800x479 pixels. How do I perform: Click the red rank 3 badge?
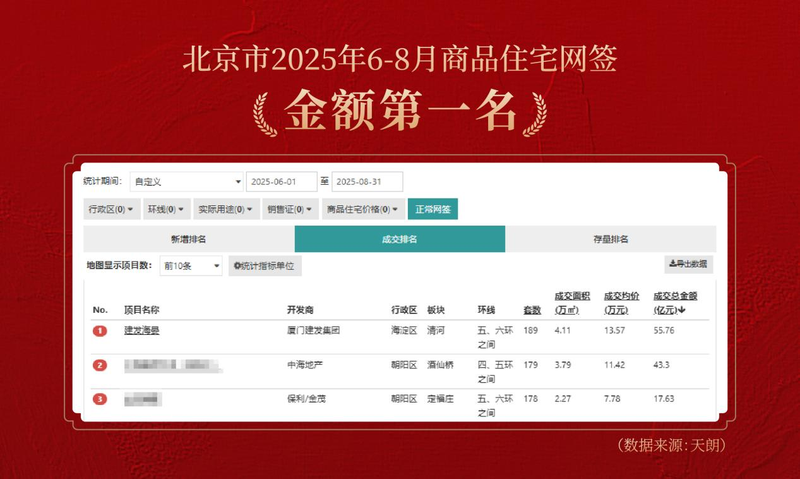tap(100, 400)
